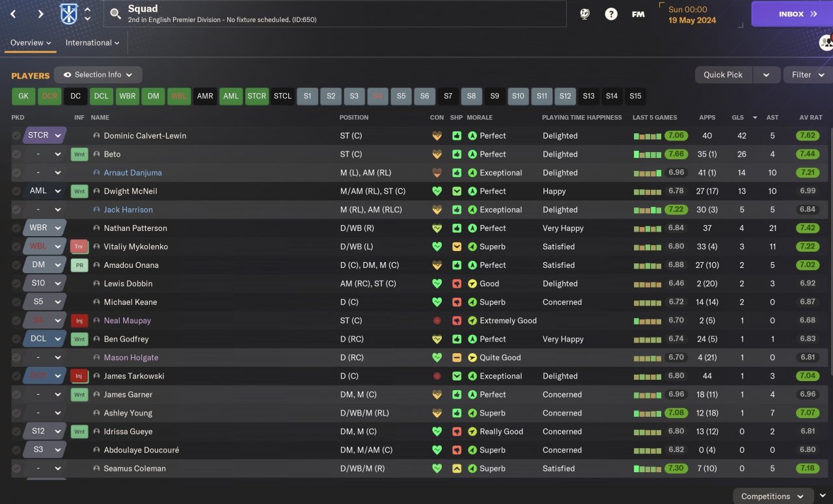
Task: Click the person icon beside Dominic Calvert-Lewin
Action: click(97, 136)
